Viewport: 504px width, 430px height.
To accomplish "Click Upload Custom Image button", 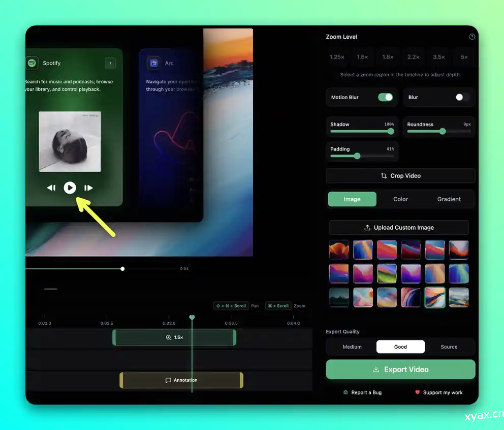I will (399, 228).
